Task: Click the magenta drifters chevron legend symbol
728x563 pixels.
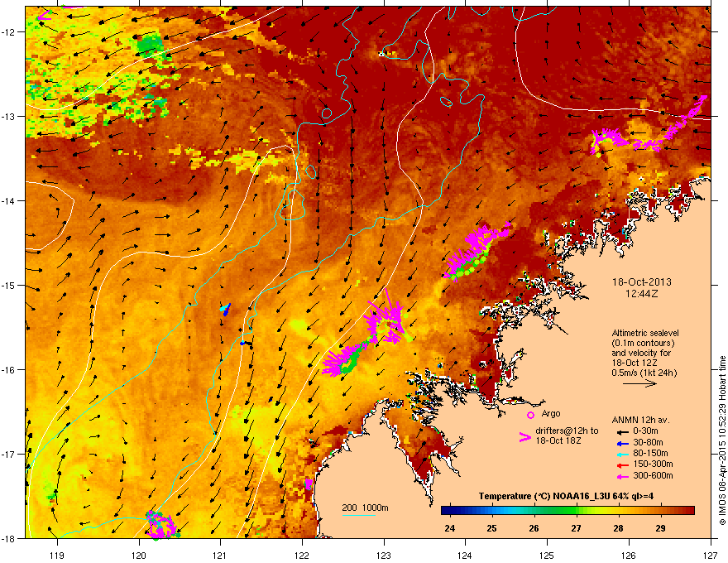Action: [x=524, y=437]
